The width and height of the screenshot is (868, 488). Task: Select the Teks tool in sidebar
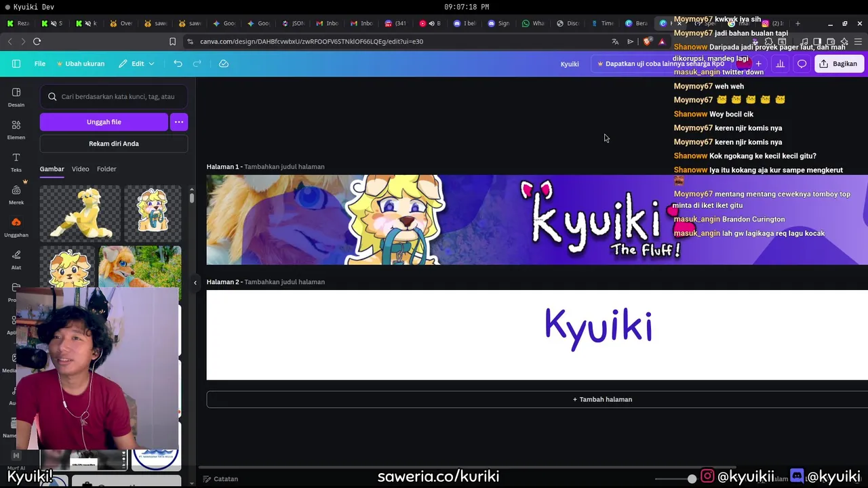[x=16, y=162]
